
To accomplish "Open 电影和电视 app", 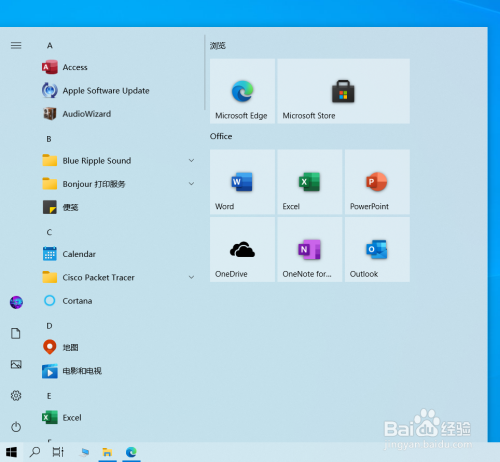I will click(x=117, y=371).
